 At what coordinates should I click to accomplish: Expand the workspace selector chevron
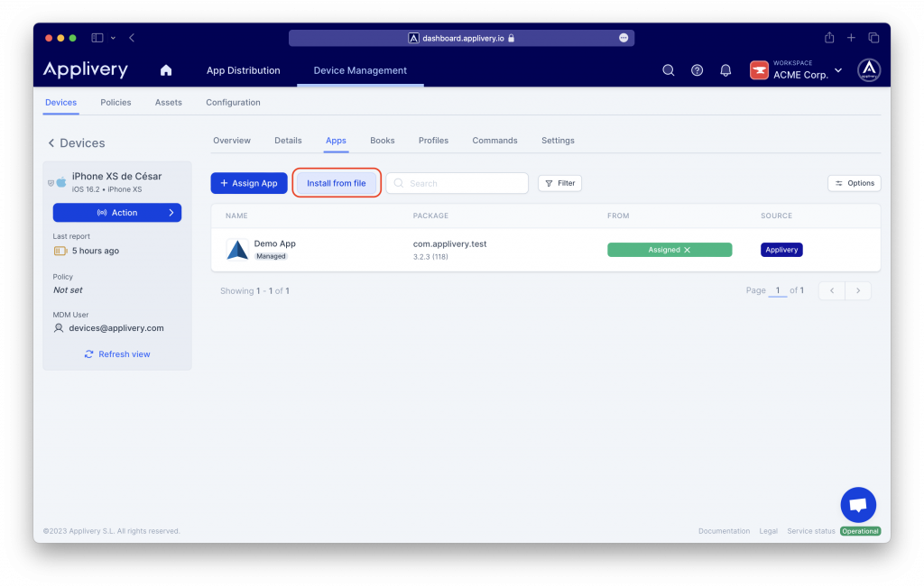(838, 70)
